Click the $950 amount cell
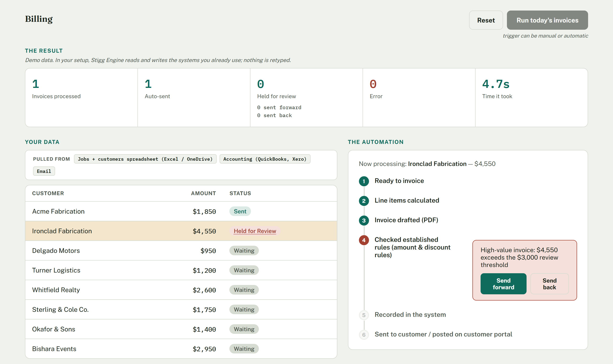This screenshot has height=364, width=613. [208, 251]
